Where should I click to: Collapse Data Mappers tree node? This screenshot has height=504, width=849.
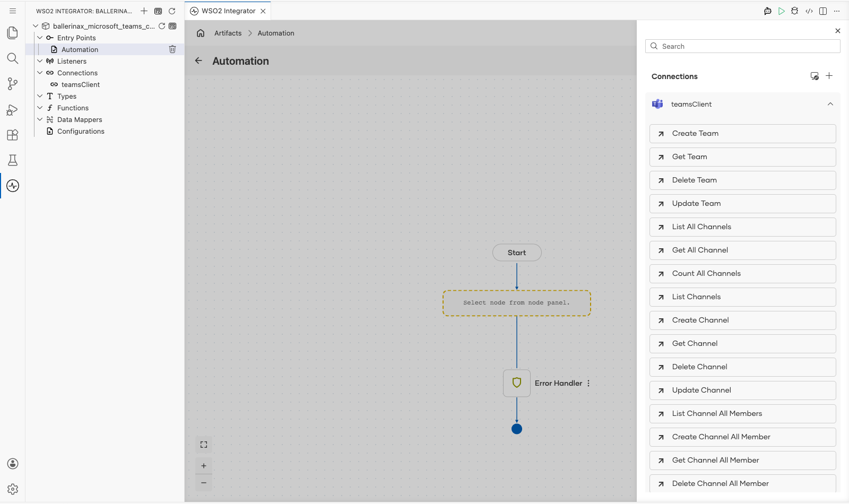point(40,119)
